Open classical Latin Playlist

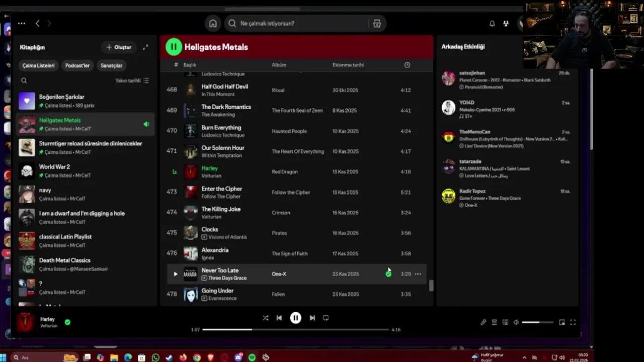click(x=86, y=241)
